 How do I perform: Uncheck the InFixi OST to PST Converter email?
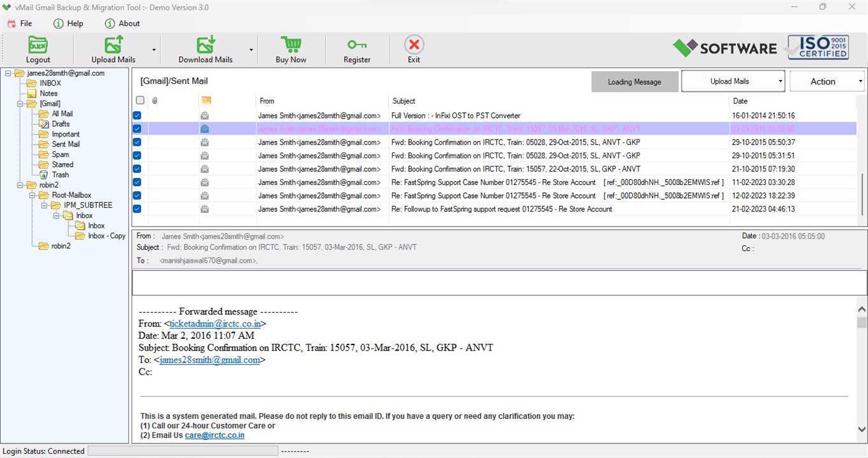[137, 115]
